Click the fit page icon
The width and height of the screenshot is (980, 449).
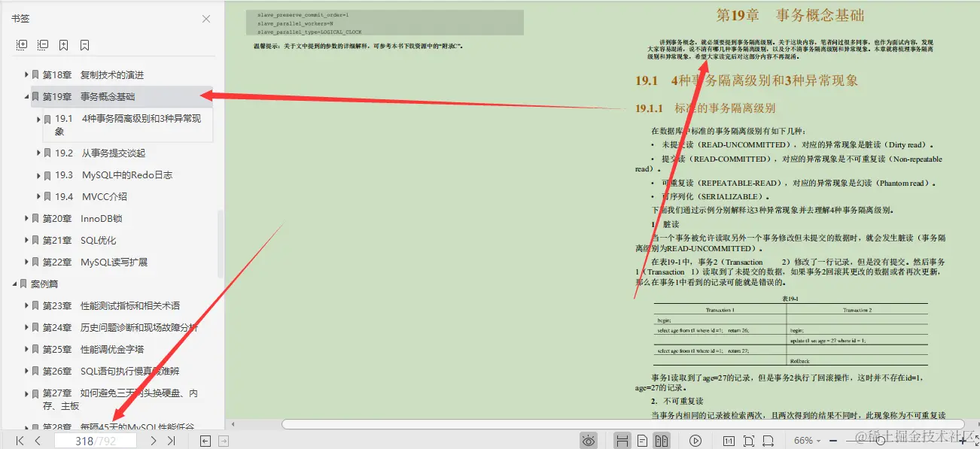click(749, 441)
